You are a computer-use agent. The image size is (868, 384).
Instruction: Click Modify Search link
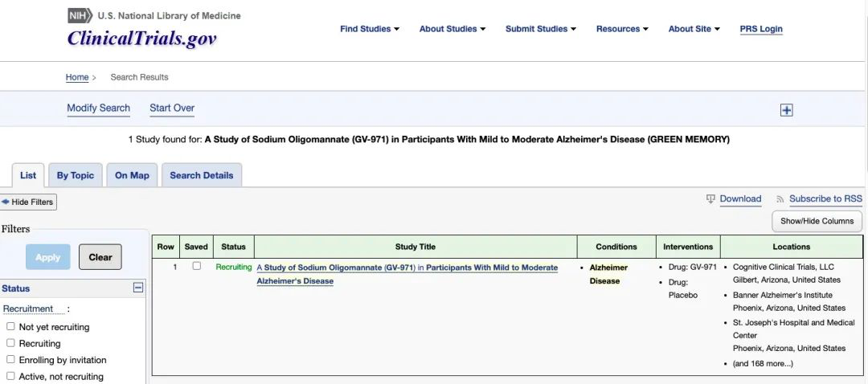pyautogui.click(x=99, y=108)
